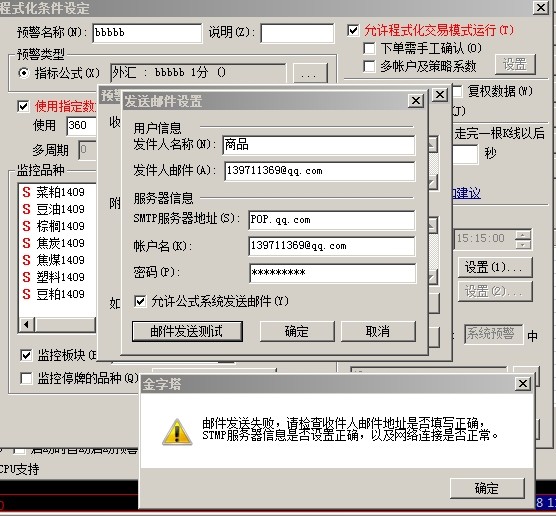Click the 说明 input field

point(297,33)
